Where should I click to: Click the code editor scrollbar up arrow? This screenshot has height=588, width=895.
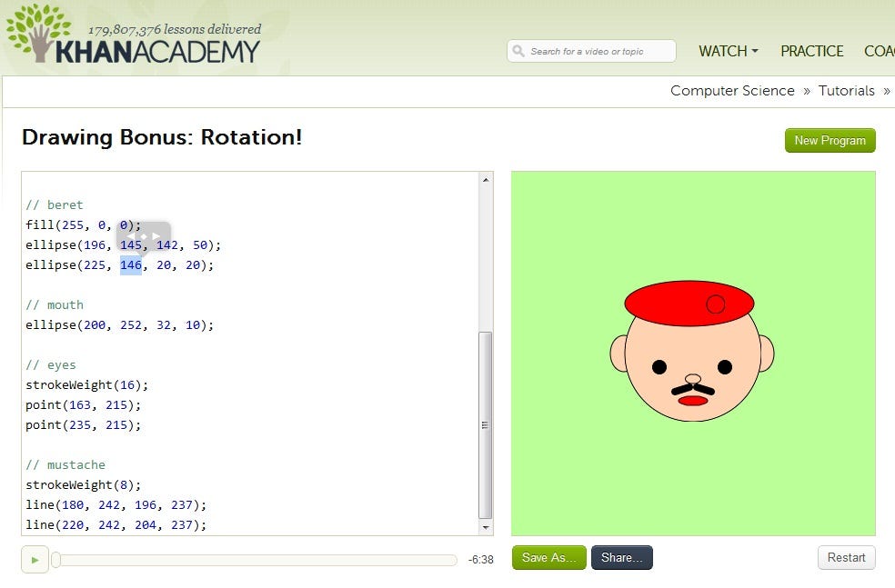(x=486, y=178)
